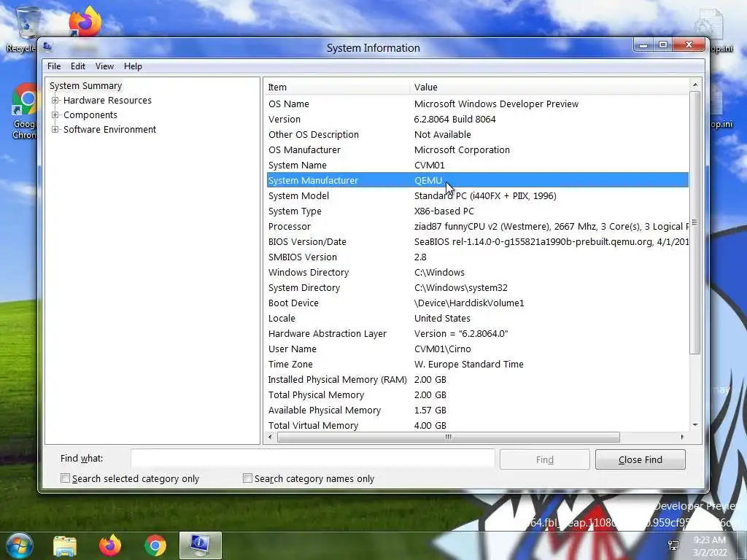Minimize the System Information window

click(x=643, y=44)
